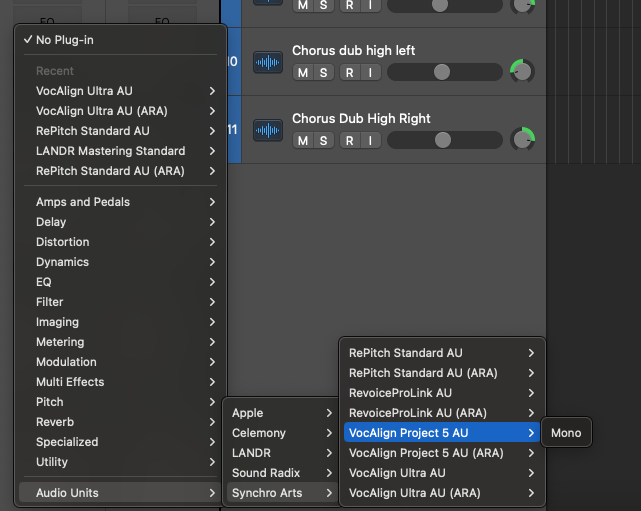The image size is (641, 511).
Task: Click the Chorus Dub High Right track name
Action: tap(361, 119)
